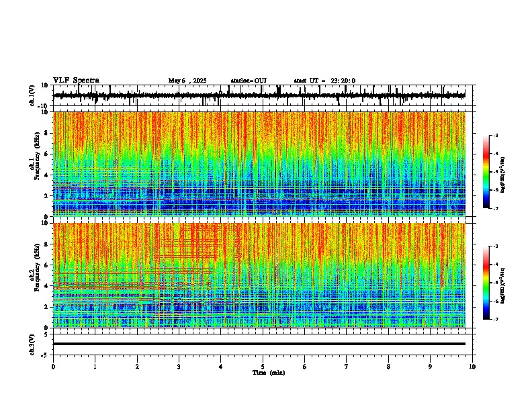Select the date text "May 6, 2025"
Screen dimensions: 532x411
point(187,81)
